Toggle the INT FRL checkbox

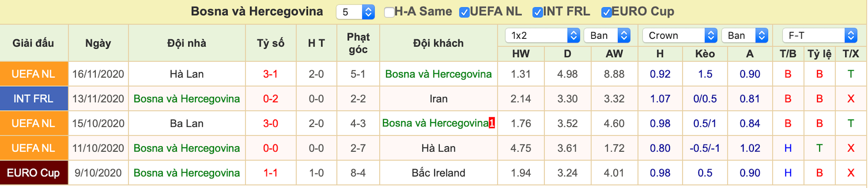pyautogui.click(x=537, y=12)
